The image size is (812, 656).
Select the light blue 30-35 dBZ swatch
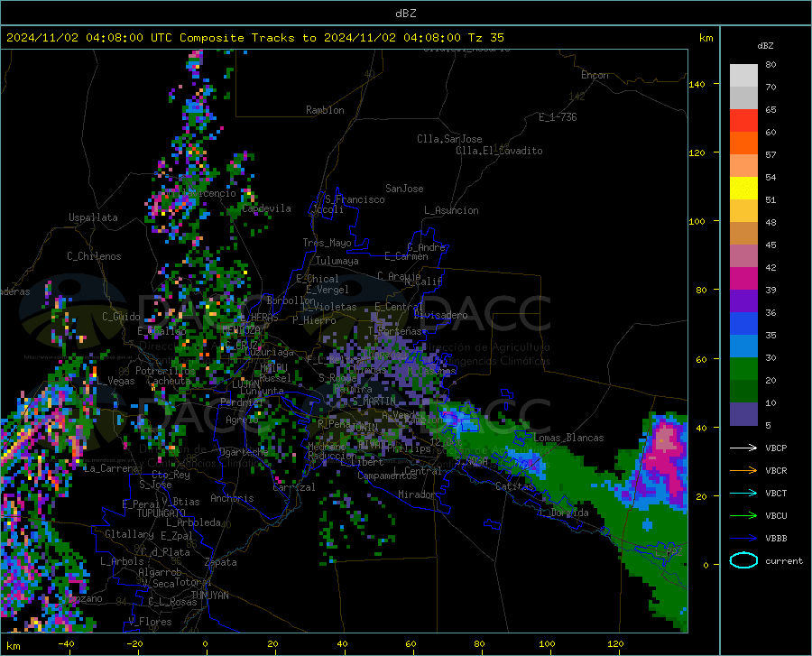[x=743, y=346]
